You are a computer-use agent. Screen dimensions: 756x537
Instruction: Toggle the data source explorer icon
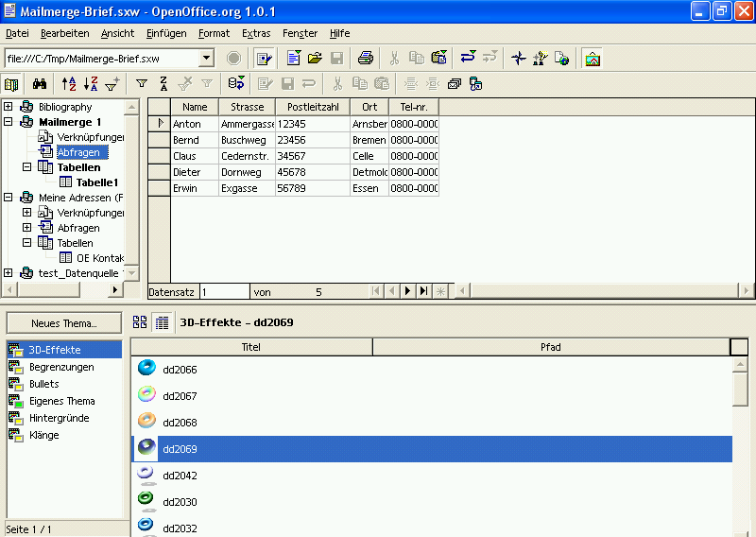click(x=12, y=84)
